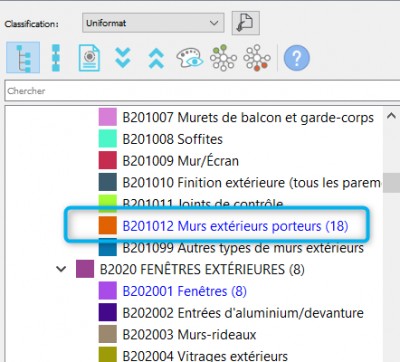Click dark indigo swatch of B202002
Screen dimensions: 400x362
click(108, 312)
